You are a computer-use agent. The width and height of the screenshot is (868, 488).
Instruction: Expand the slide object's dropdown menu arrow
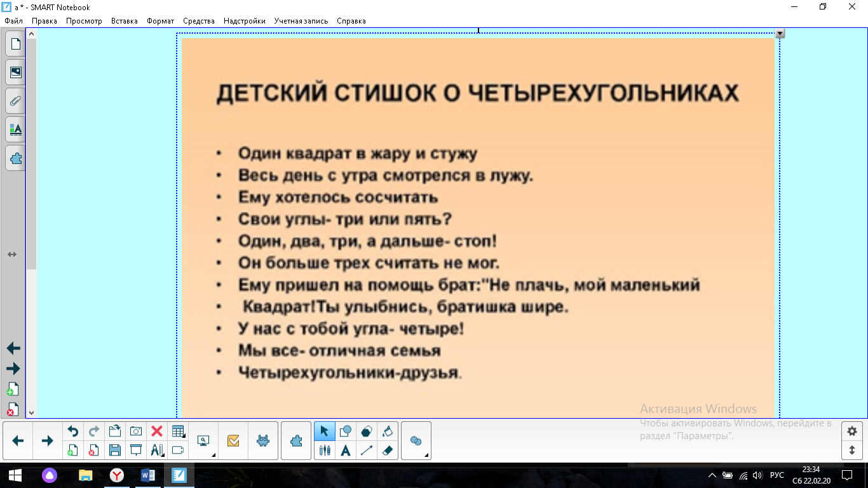point(780,34)
